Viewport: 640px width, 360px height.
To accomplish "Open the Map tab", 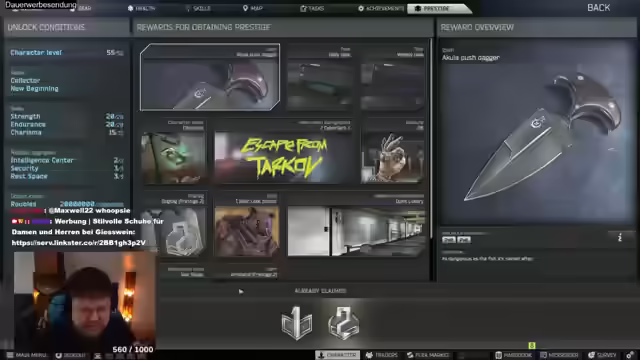I will (x=253, y=8).
